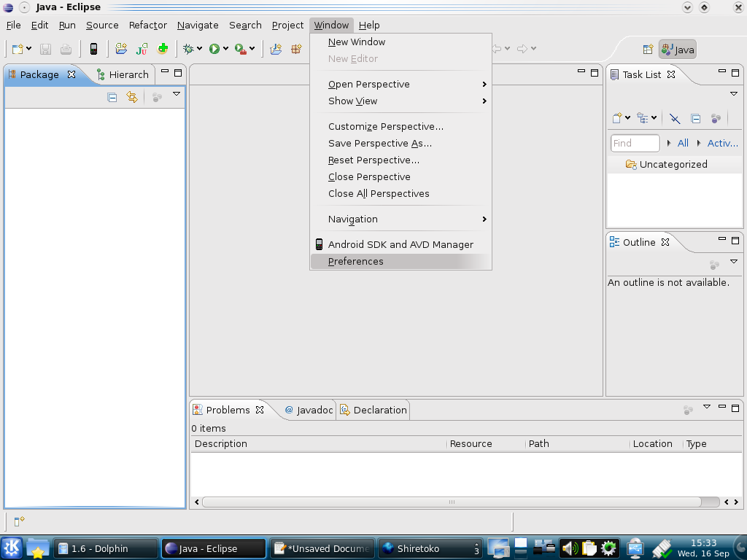The width and height of the screenshot is (747, 560).
Task: Click the Problems horizontal scrollbar
Action: coord(452,502)
